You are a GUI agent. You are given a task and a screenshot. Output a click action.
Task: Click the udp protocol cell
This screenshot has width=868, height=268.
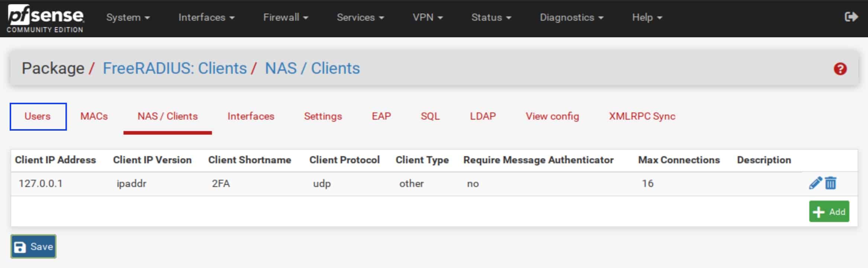click(322, 184)
